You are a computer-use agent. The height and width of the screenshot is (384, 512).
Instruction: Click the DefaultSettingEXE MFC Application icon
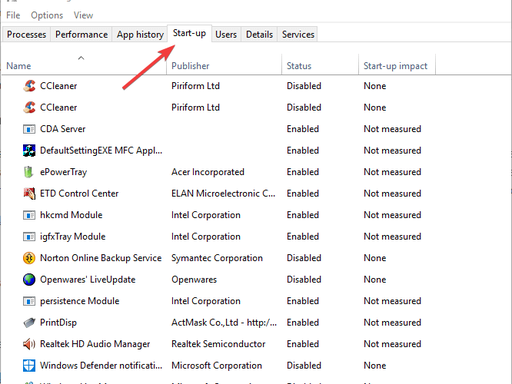[x=29, y=150]
